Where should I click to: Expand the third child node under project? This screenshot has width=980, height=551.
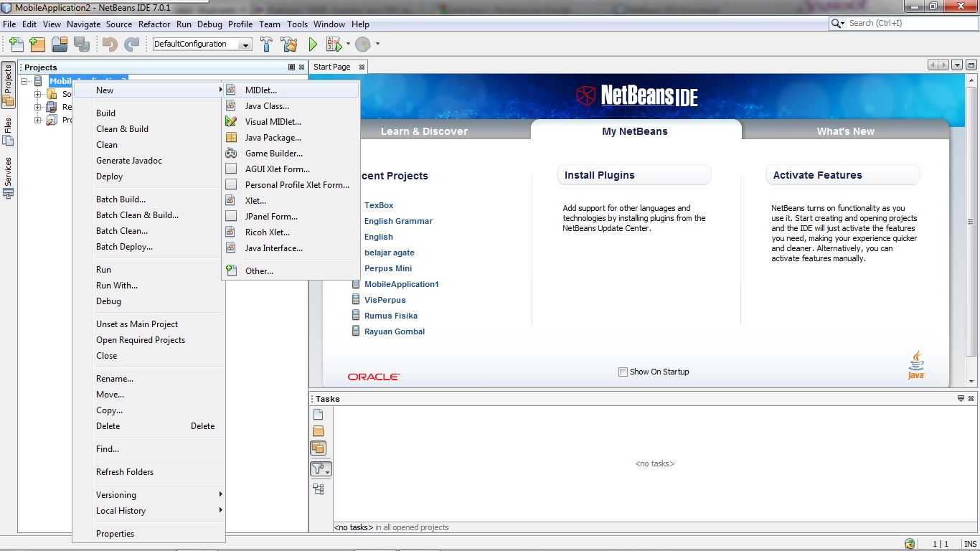[38, 120]
